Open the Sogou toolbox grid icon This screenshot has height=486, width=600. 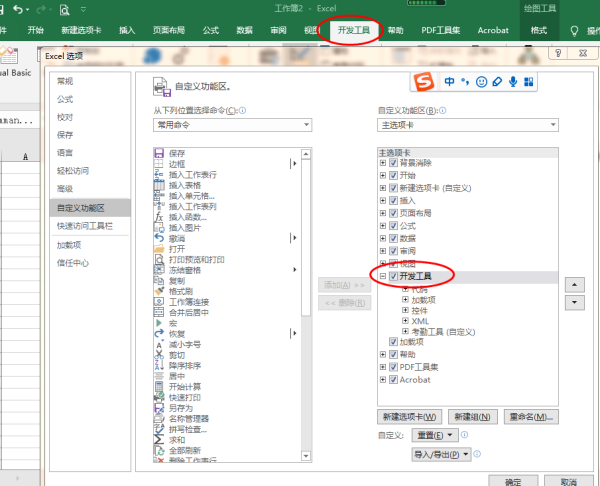tap(529, 82)
